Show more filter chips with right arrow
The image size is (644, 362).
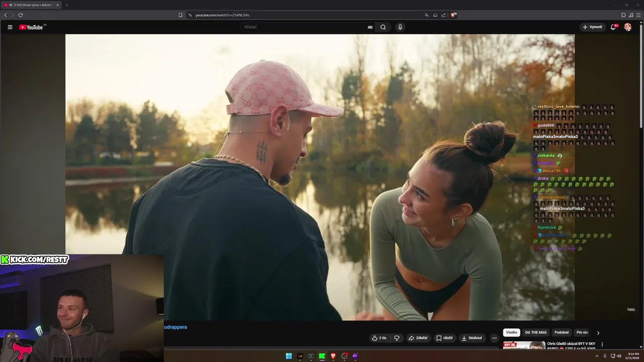tap(598, 333)
